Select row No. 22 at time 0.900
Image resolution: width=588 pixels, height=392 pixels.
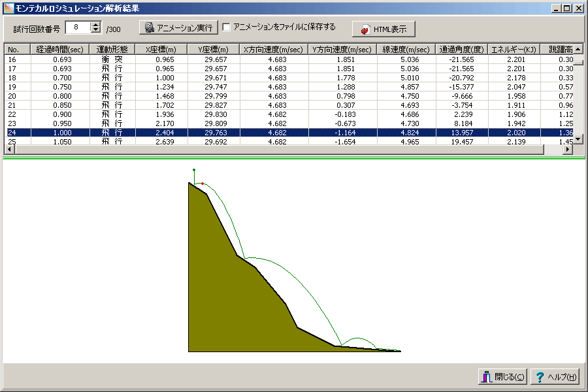289,114
